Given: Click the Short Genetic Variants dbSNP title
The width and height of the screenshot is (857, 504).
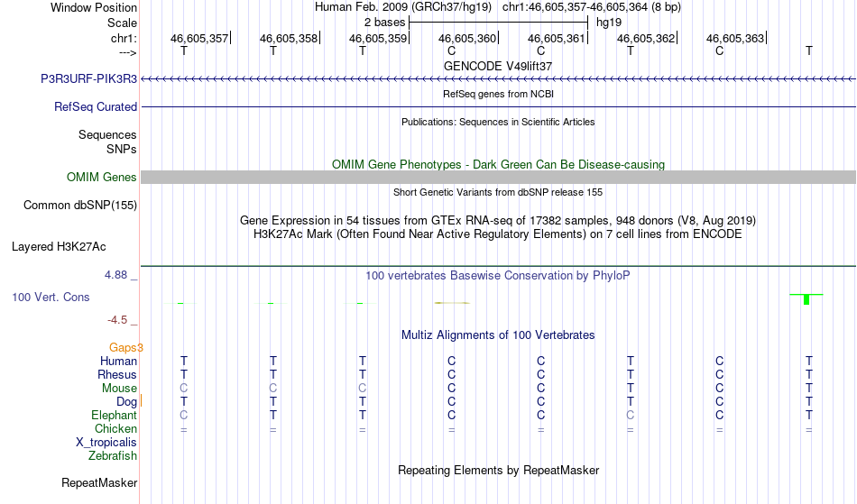Looking at the screenshot, I should click(x=498, y=192).
